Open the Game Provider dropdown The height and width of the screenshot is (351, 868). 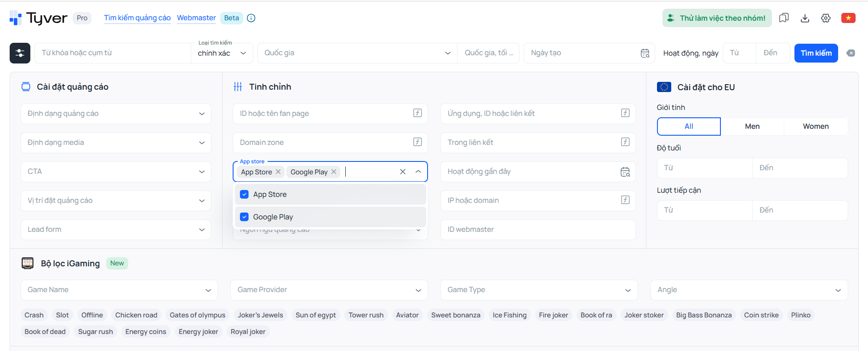click(329, 290)
